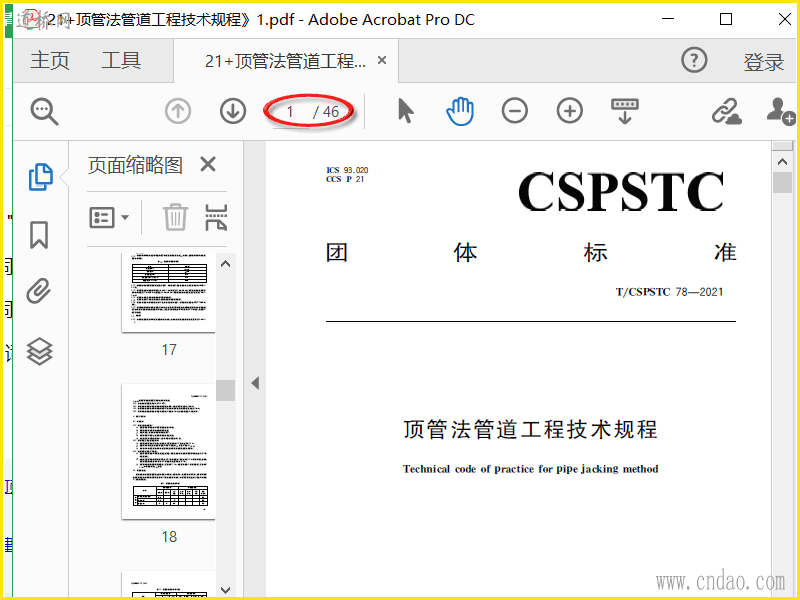The height and width of the screenshot is (600, 800).
Task: Select the 21+顶管法管道工程 document tab
Action: tap(286, 61)
